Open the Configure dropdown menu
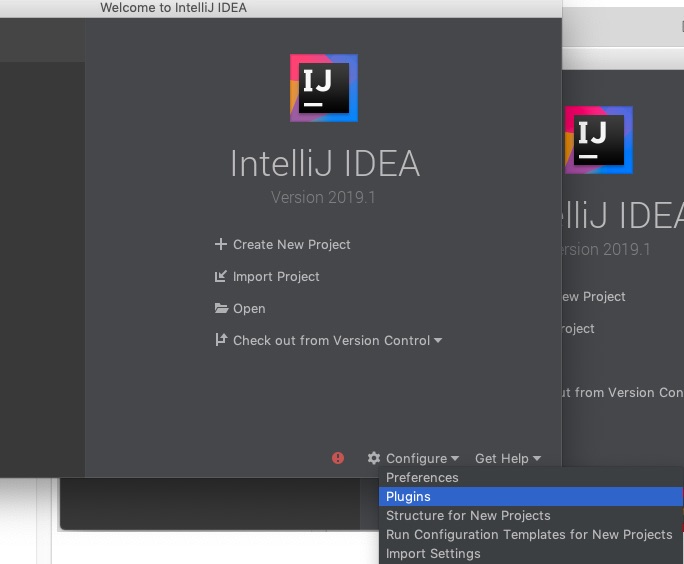Image resolution: width=684 pixels, height=564 pixels. click(416, 458)
